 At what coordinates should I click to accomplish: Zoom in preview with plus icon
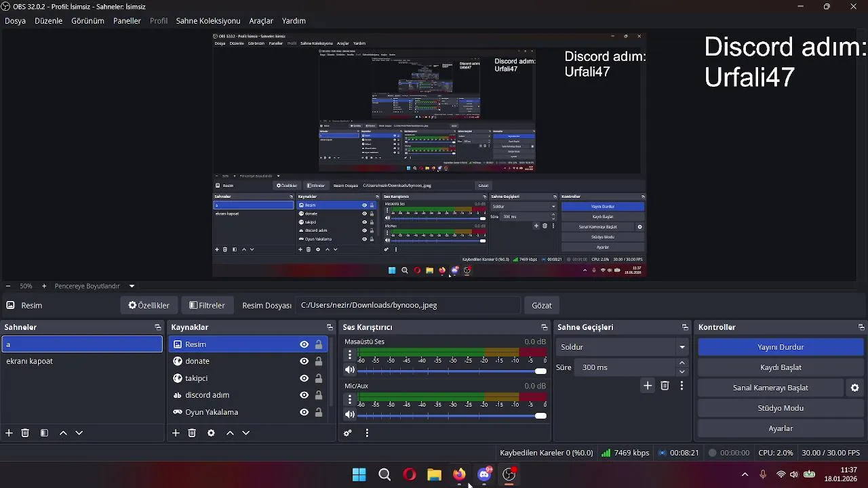[44, 286]
